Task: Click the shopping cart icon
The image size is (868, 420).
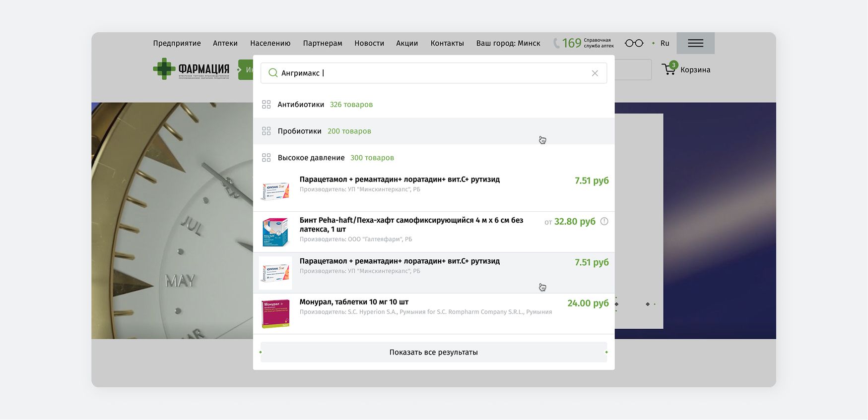Action: (x=669, y=69)
